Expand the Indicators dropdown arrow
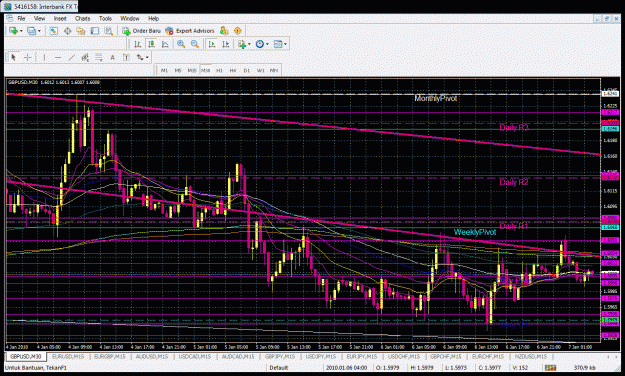625x376 pixels. 249,44
